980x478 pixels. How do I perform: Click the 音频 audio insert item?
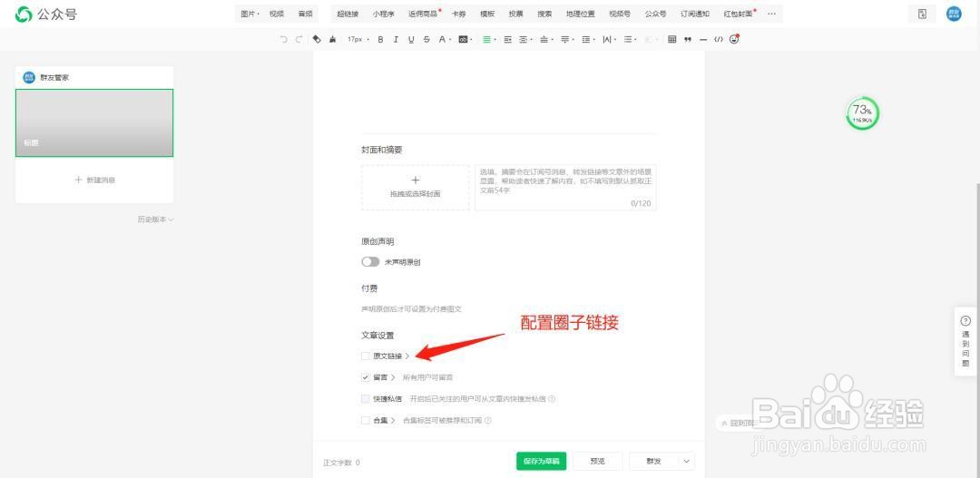pos(305,14)
